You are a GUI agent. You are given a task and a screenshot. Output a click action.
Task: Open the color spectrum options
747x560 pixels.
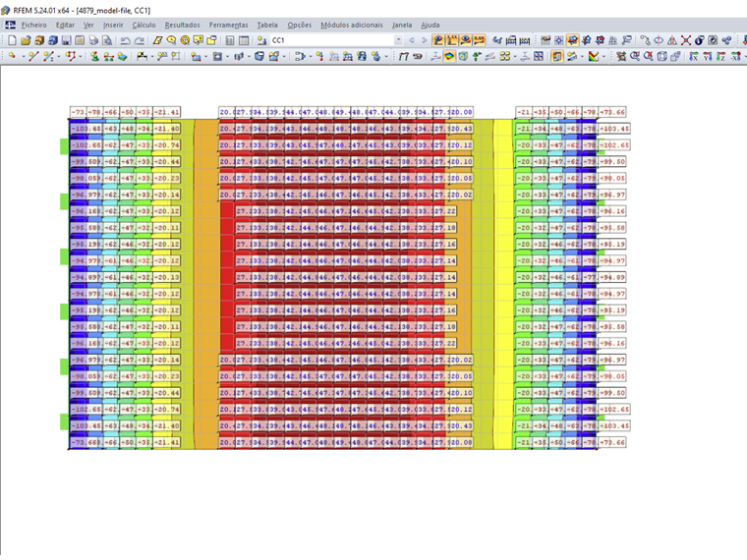point(593,56)
